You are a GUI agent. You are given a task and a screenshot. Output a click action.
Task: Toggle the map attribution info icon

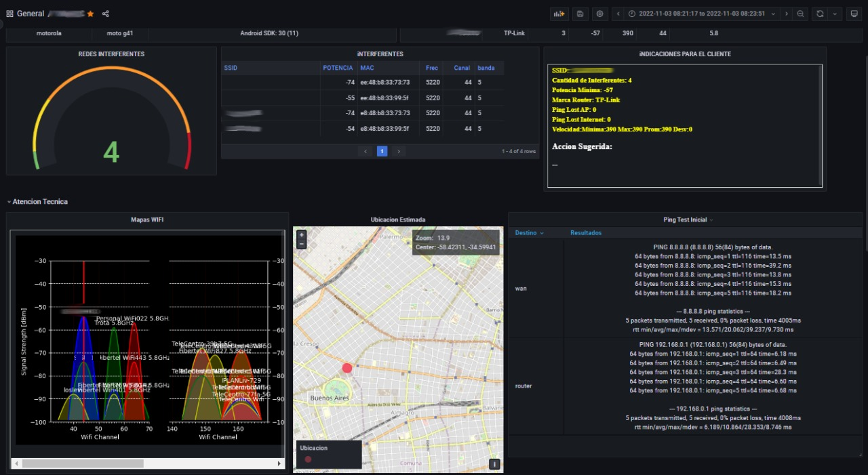494,463
